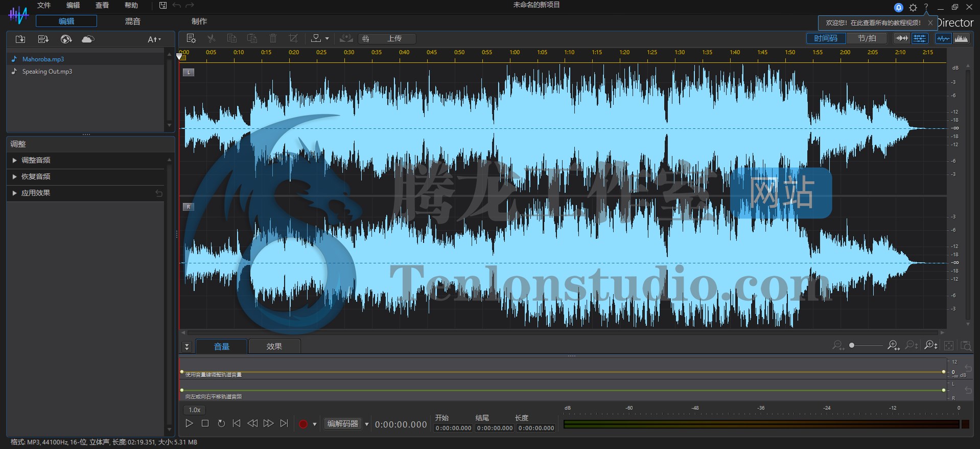Open the 编辑 menu in menu bar
This screenshot has width=980, height=449.
pos(73,5)
